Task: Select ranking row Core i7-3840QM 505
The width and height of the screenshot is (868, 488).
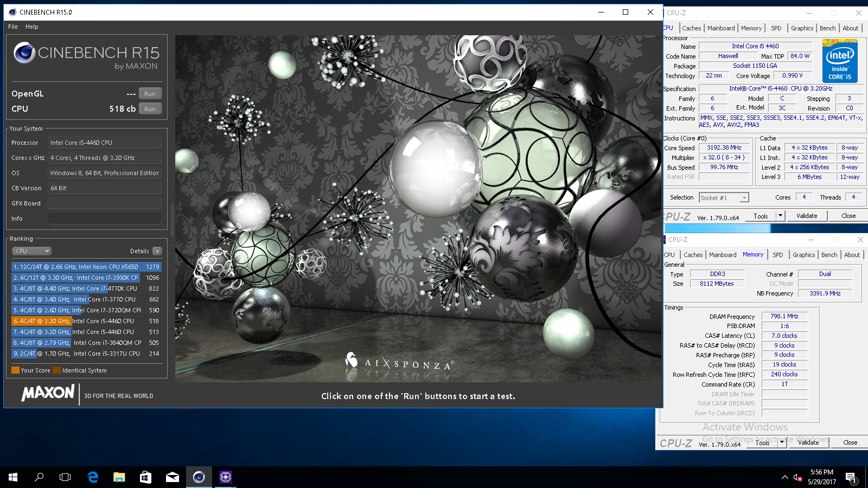Action: [x=86, y=343]
